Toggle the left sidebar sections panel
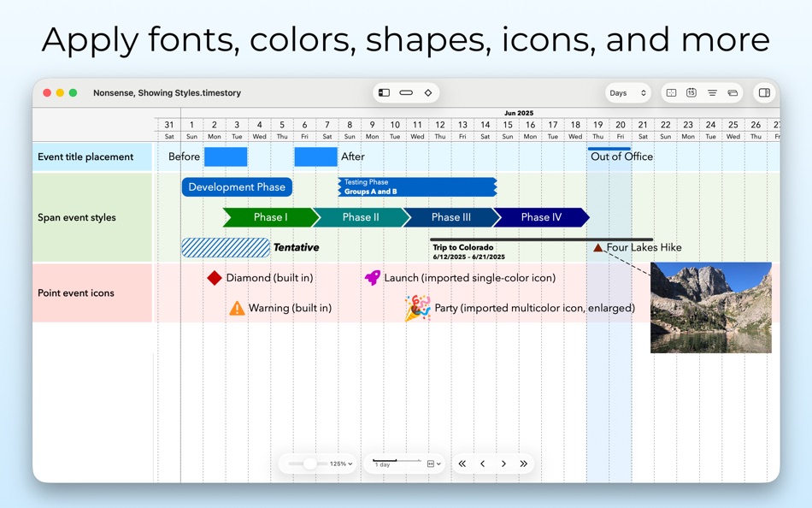 point(385,92)
